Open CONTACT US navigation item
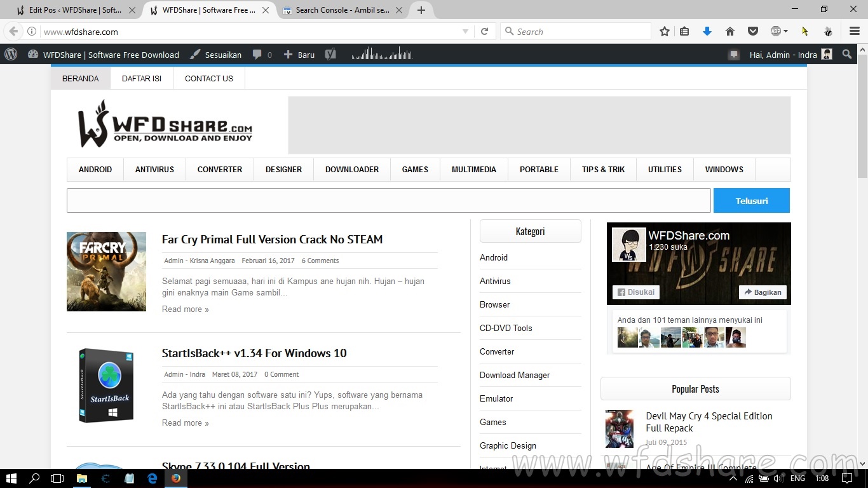 [x=209, y=78]
